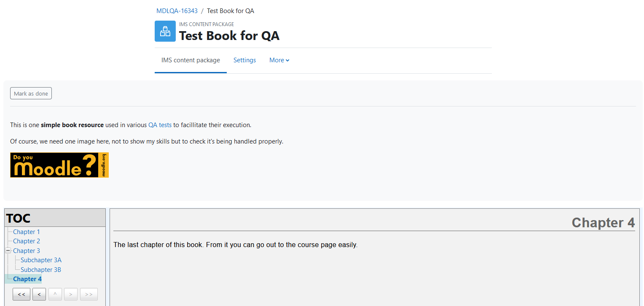Select Chapter 3 in the TOC
This screenshot has height=306, width=644.
(27, 251)
